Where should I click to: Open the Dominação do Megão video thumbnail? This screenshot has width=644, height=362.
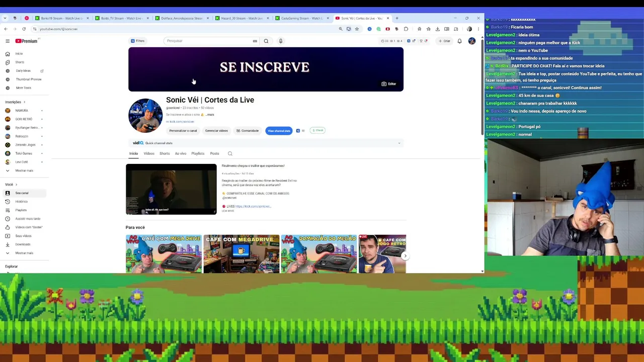tap(319, 254)
